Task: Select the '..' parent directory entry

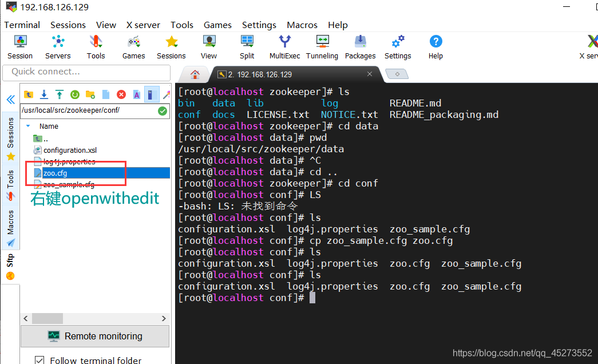Action: pyautogui.click(x=41, y=139)
